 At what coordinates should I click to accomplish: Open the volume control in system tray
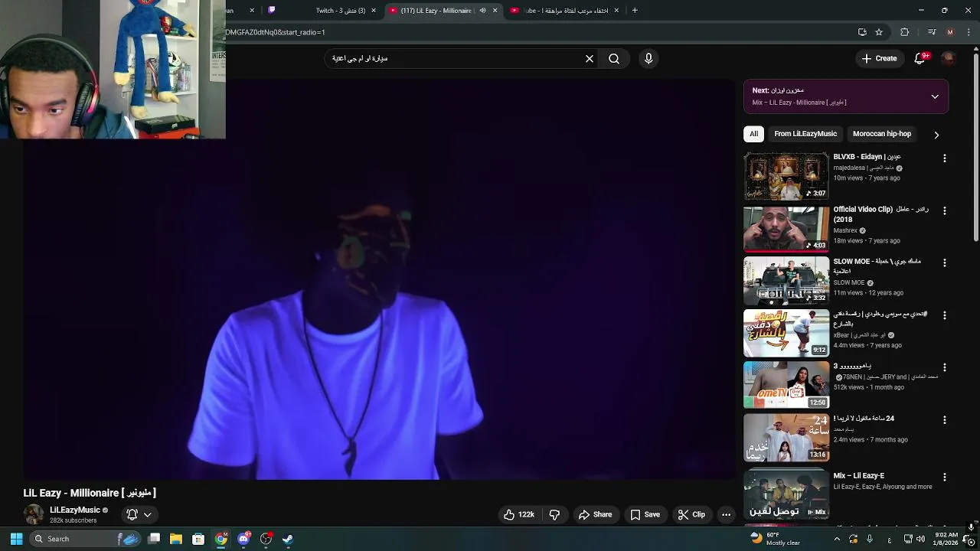click(x=920, y=539)
